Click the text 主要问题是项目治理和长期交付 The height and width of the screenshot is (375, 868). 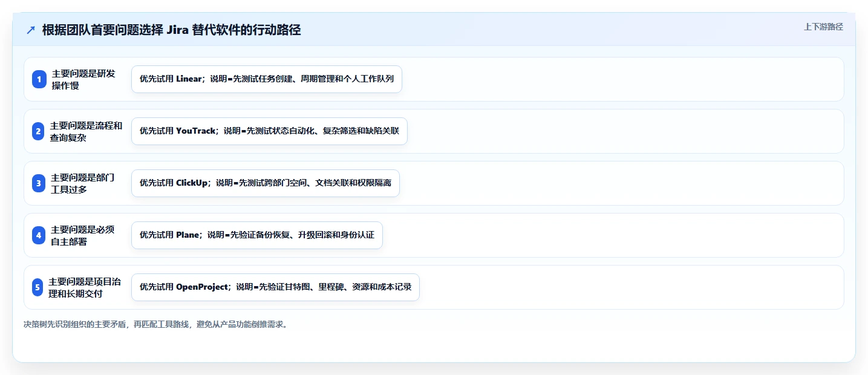click(85, 287)
